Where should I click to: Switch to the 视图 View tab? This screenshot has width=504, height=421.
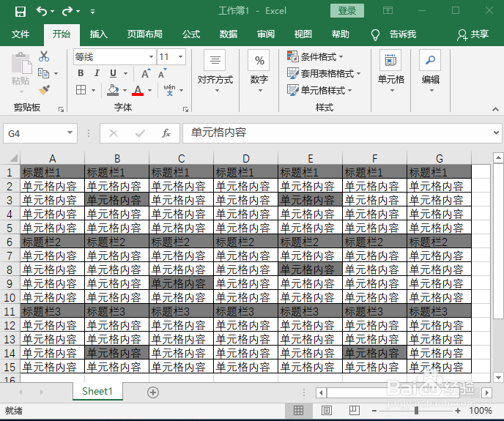pos(303,34)
